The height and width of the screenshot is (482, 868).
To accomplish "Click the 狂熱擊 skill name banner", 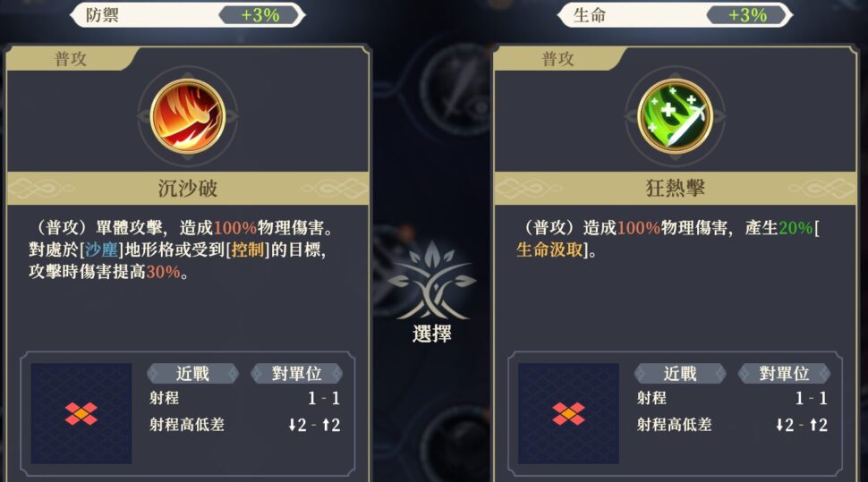I will tap(675, 188).
